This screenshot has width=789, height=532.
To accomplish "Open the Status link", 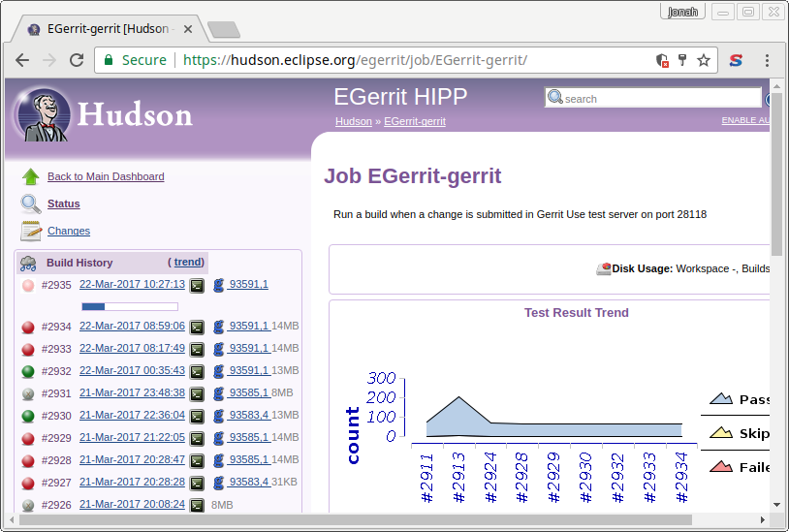I will 63,203.
